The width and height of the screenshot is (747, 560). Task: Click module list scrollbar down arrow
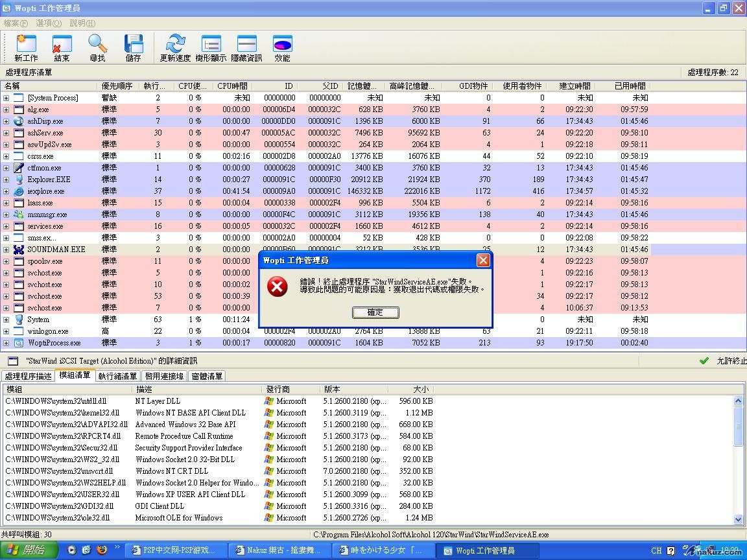click(738, 520)
